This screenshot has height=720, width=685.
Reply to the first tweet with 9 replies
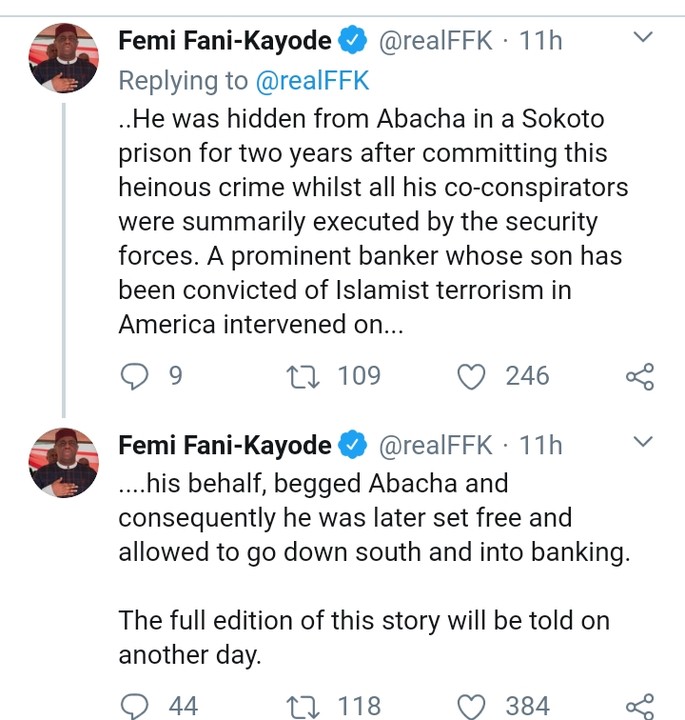click(134, 376)
